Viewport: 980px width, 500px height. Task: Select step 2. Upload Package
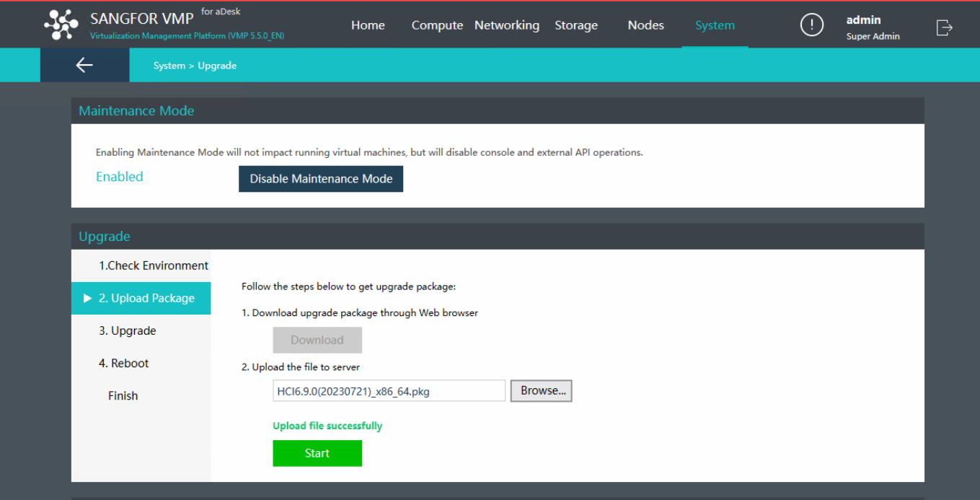coord(141,298)
